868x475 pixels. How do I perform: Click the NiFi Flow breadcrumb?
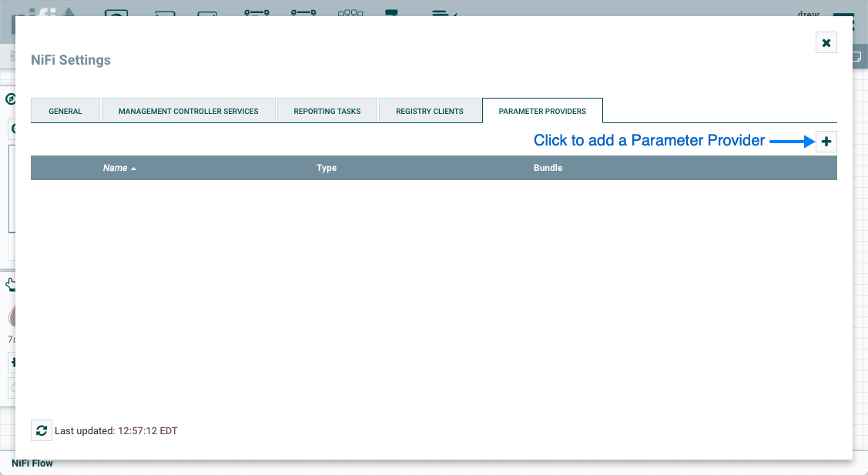pyautogui.click(x=32, y=463)
